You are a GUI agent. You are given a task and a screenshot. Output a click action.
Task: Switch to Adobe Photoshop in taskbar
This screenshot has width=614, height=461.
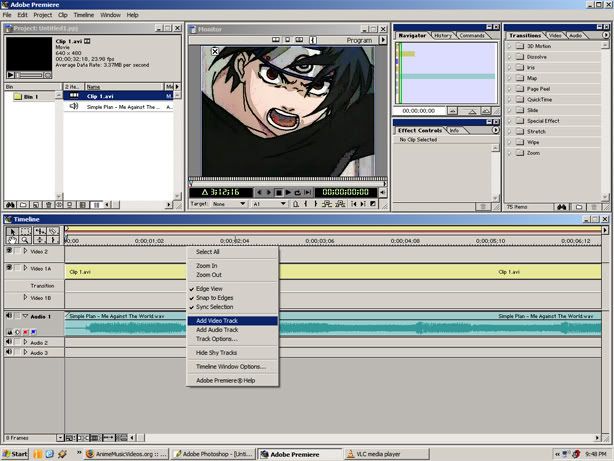pos(213,454)
